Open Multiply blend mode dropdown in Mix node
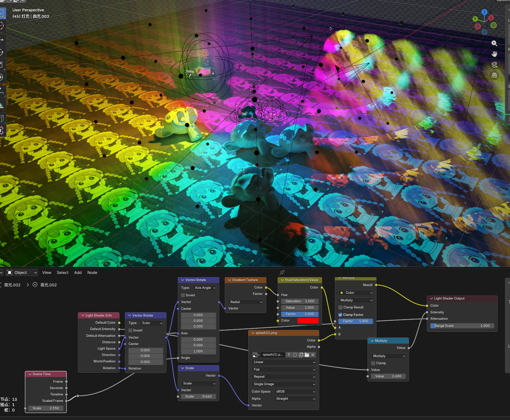The height and width of the screenshot is (420, 510). [x=356, y=300]
